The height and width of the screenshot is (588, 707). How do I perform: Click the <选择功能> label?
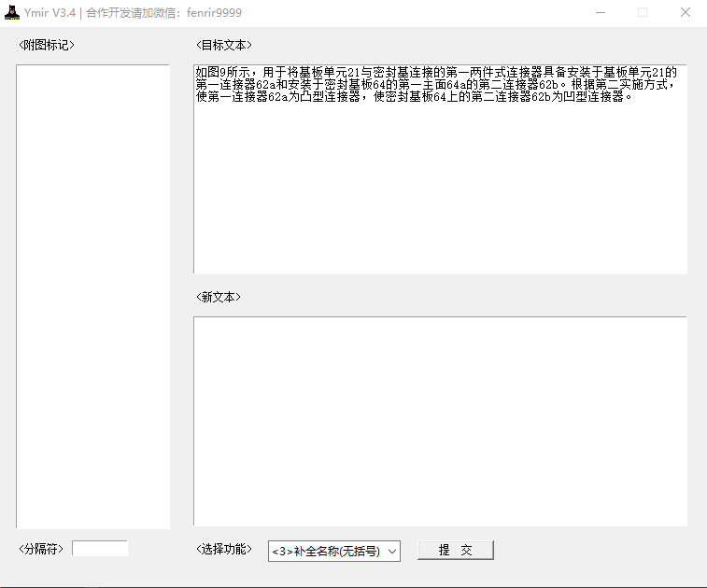[x=224, y=549]
